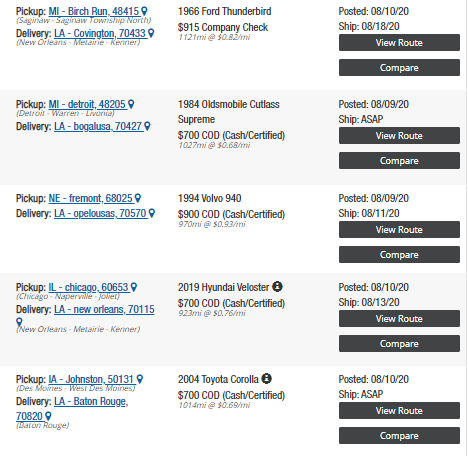This screenshot has width=468, height=457.
Task: View Route for the 2004 Toyota Corolla
Action: (399, 411)
